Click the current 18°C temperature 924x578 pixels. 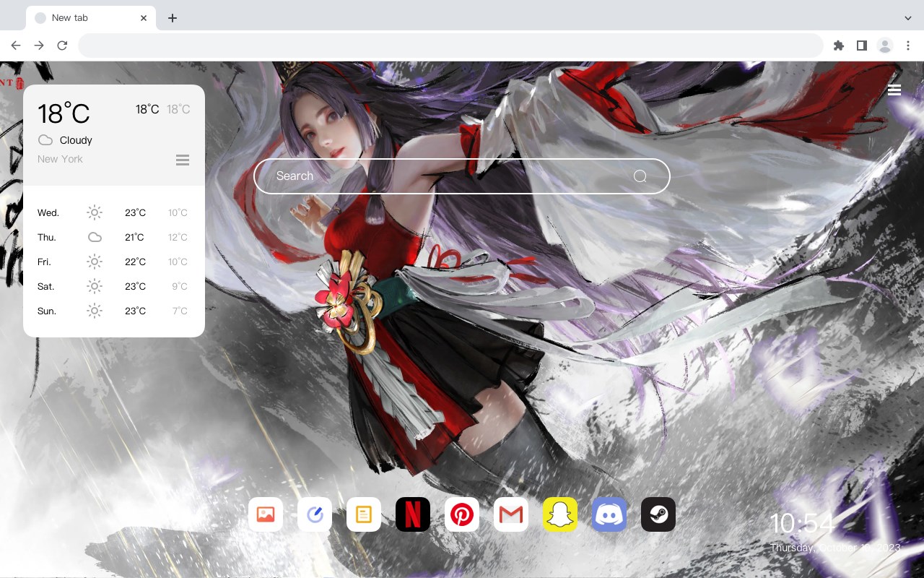click(64, 113)
